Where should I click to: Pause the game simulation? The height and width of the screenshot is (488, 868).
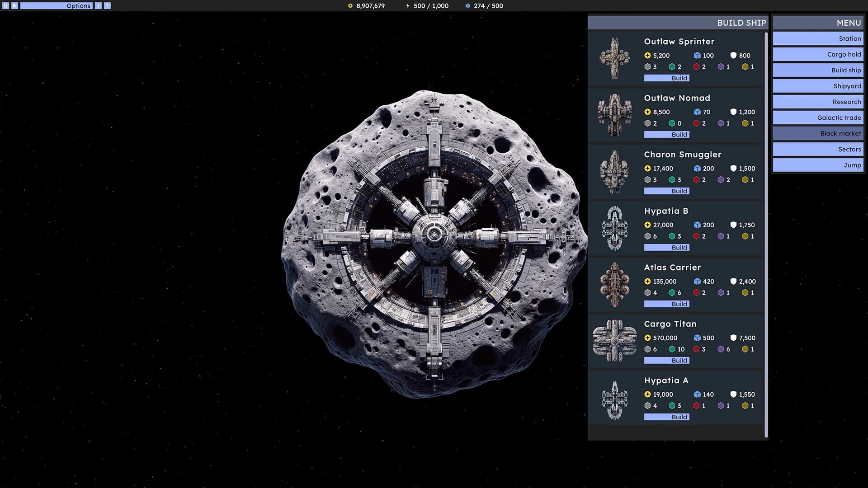(x=5, y=5)
